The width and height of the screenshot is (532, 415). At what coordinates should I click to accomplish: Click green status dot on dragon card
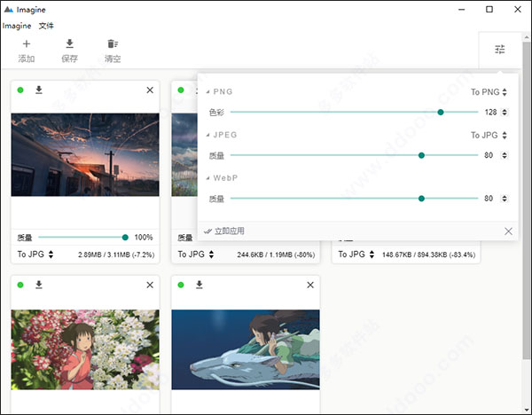click(x=181, y=285)
